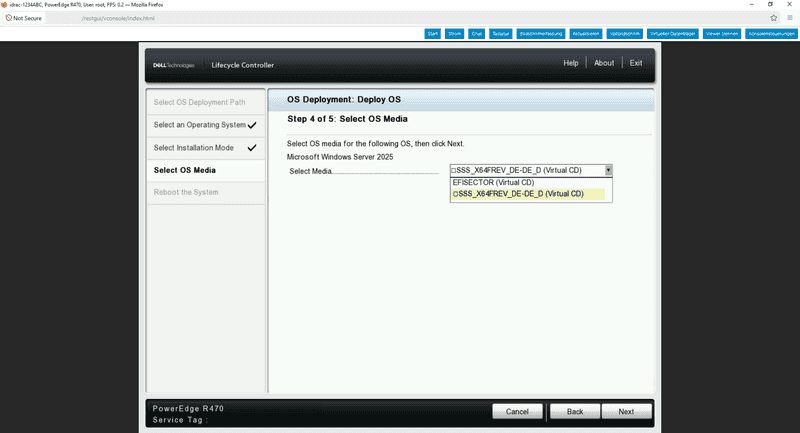Open the Tastatur keyboard button
This screenshot has height=433, width=800.
click(501, 34)
